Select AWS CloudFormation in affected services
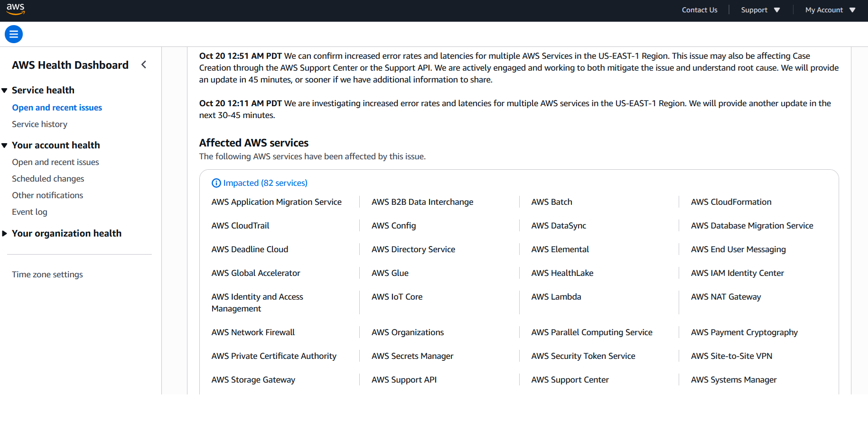 (x=731, y=202)
